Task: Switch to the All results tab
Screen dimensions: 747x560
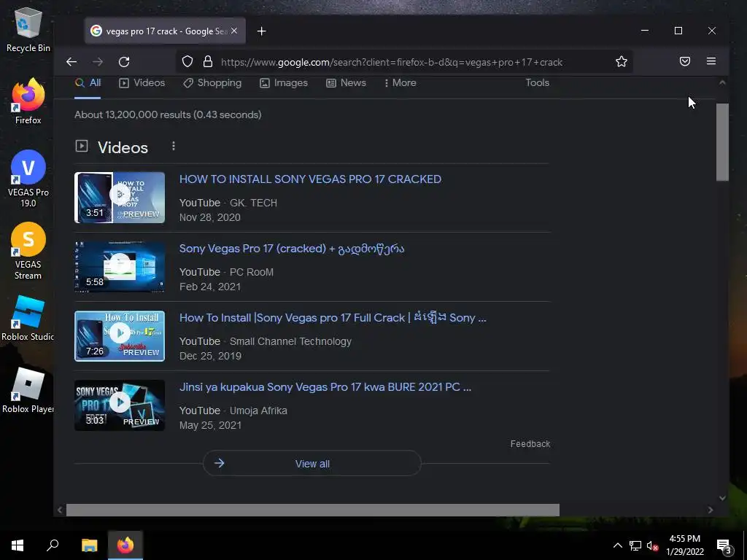Action: point(88,83)
